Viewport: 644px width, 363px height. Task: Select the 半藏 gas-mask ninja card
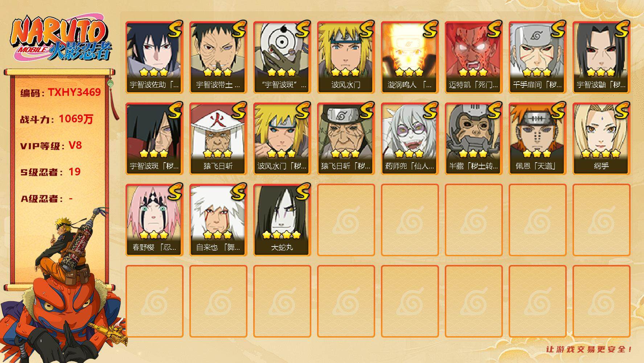[473, 139]
